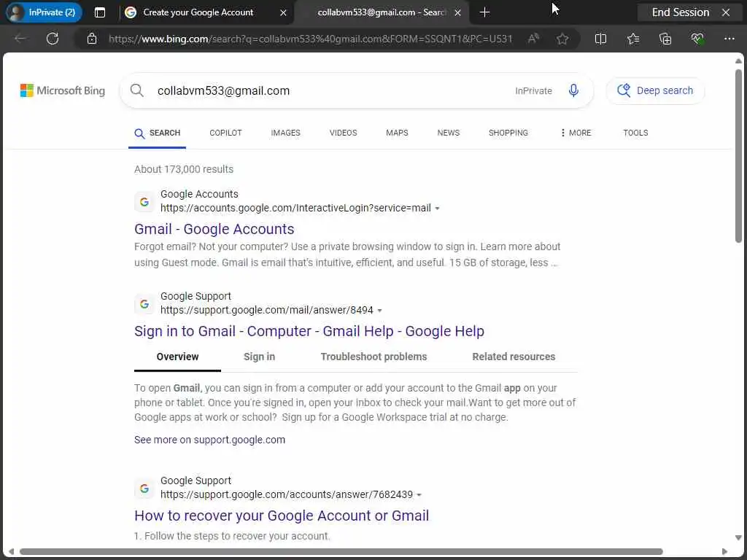Click the About 173,000 results text
Screen dimensions: 747x560
(184, 169)
